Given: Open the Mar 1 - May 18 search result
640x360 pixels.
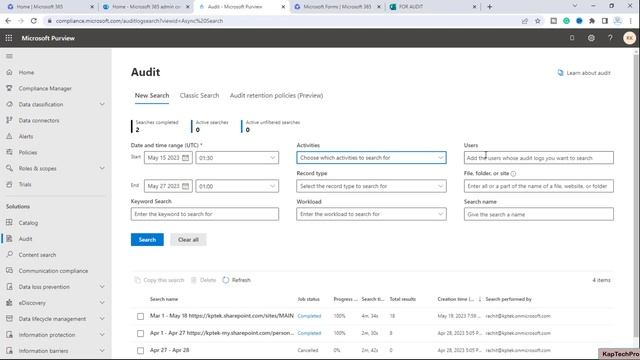Looking at the screenshot, I should point(222,316).
